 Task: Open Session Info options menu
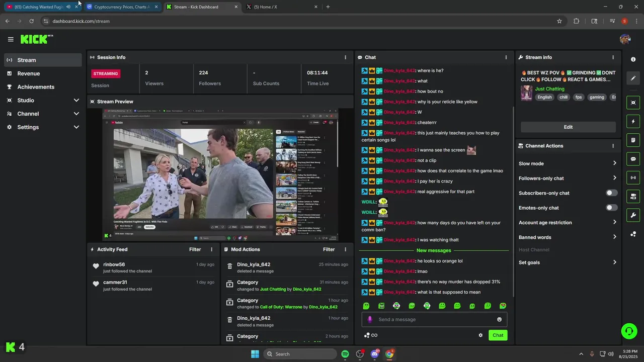pos(345,57)
